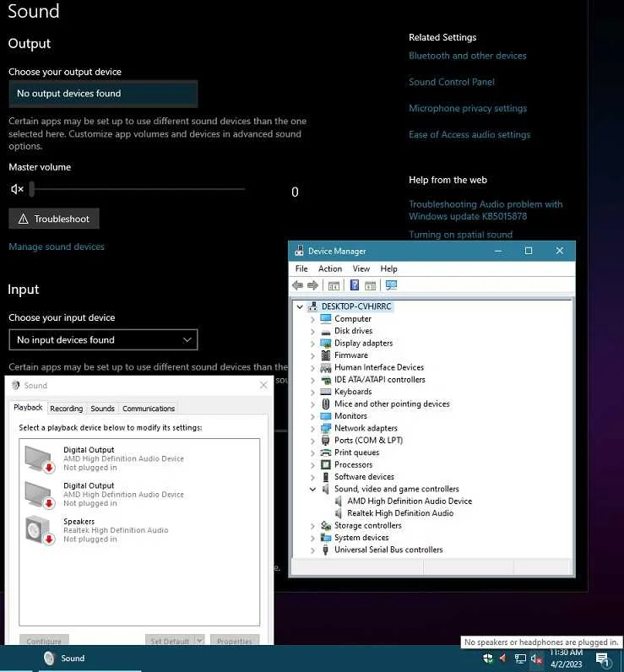The image size is (624, 672).
Task: Click the blue Help question-mark toolbar icon
Action: coord(355,285)
